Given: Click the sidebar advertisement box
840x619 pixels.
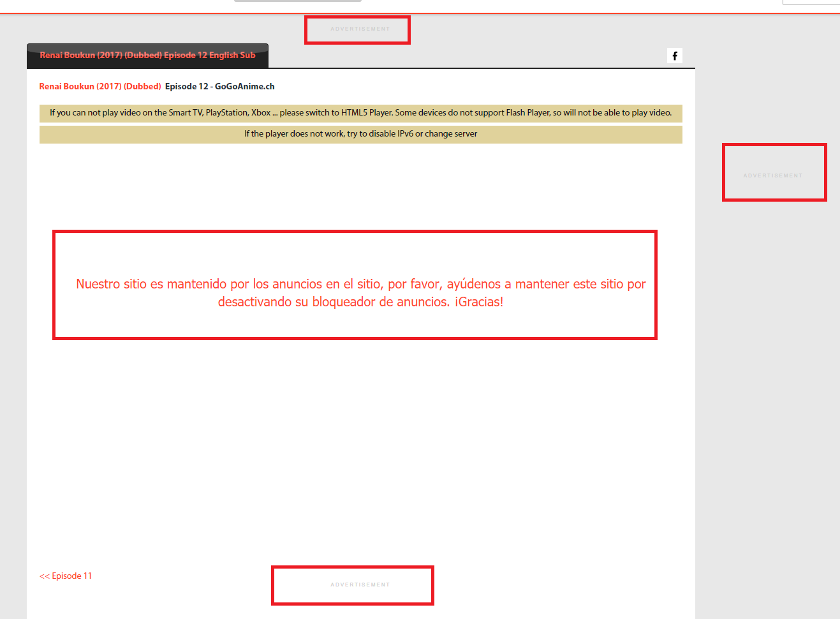Looking at the screenshot, I should 774,172.
